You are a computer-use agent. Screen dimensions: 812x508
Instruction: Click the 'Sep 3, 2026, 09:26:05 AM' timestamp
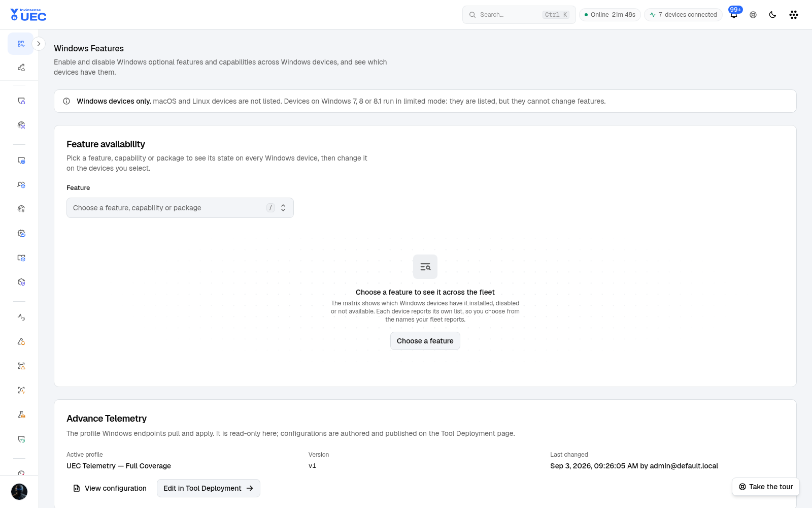(x=594, y=466)
